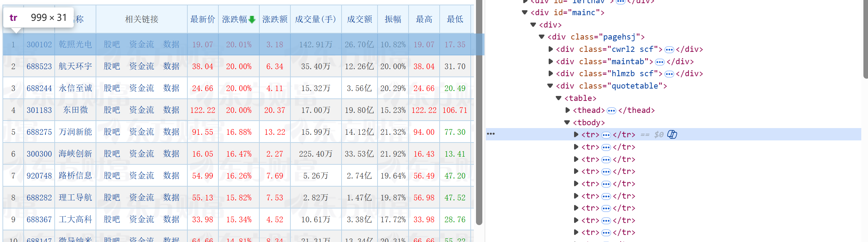Open 数据 link for 东田微
Image resolution: width=868 pixels, height=242 pixels.
[x=171, y=110]
